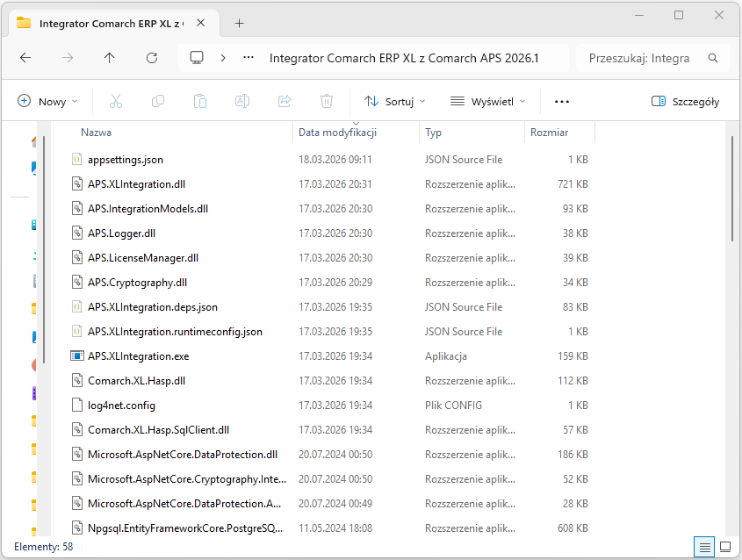Viewport: 742px width, 560px height.
Task: Click the Paste icon in the toolbar
Action: [200, 101]
